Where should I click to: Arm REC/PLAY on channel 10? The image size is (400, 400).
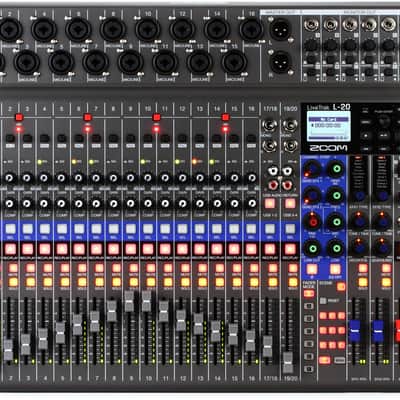[x=148, y=249]
